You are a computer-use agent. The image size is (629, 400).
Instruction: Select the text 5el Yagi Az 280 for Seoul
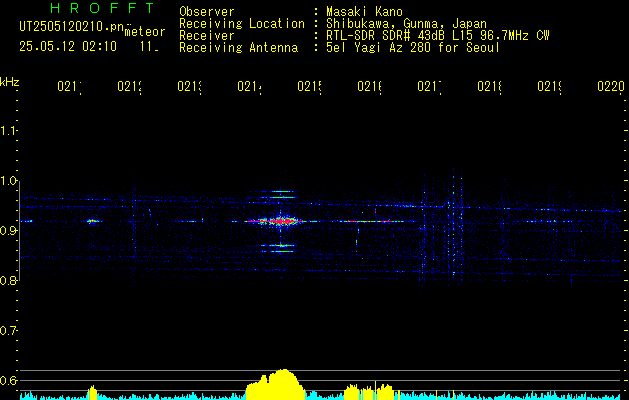click(x=413, y=48)
